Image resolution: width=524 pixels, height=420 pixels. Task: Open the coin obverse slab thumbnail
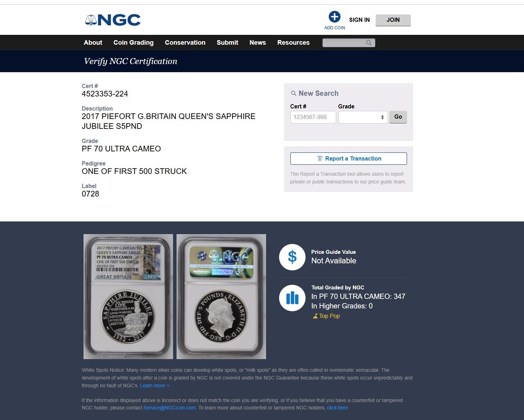click(221, 296)
